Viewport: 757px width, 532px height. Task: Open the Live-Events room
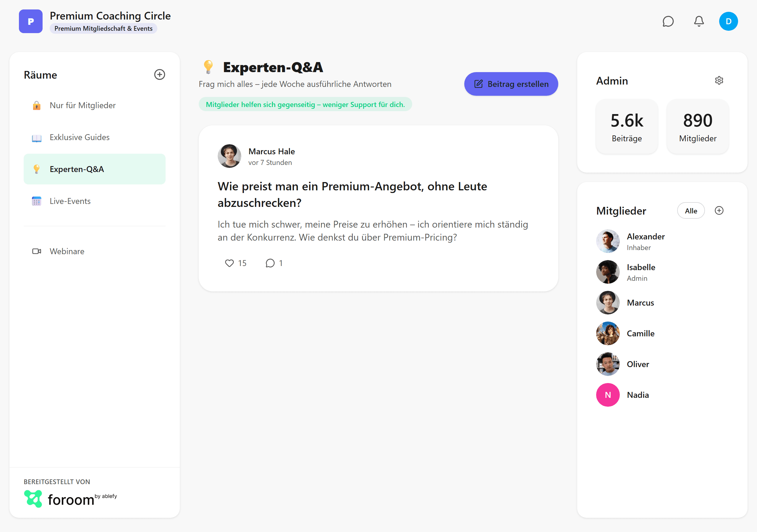click(95, 201)
